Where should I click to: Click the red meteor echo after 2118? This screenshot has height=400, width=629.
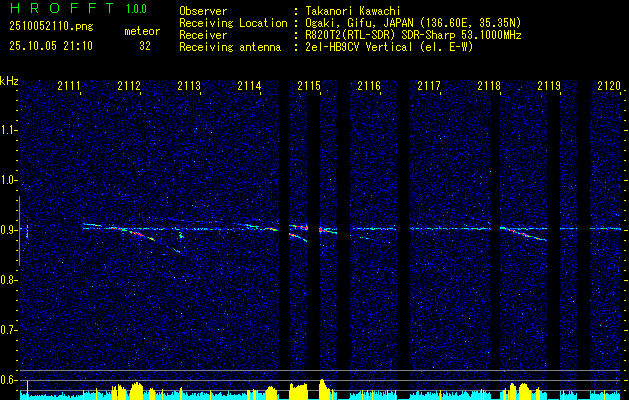(523, 233)
